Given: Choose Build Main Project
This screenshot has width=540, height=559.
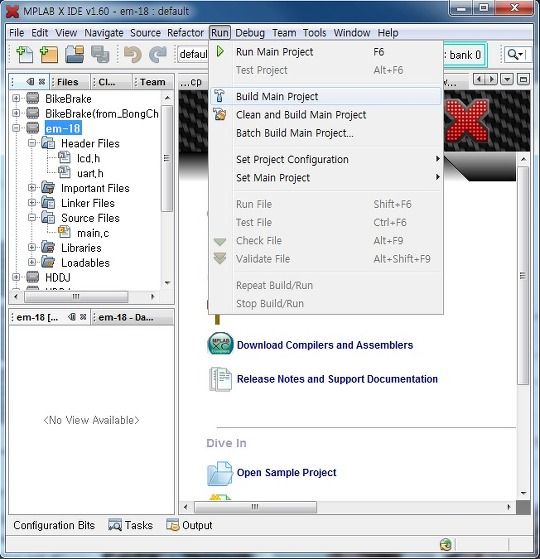Looking at the screenshot, I should (326, 96).
